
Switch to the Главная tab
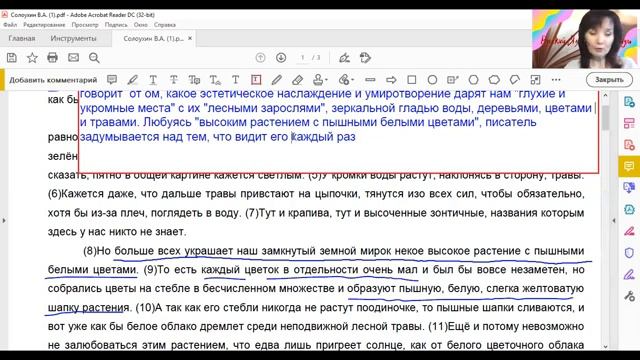[22, 38]
